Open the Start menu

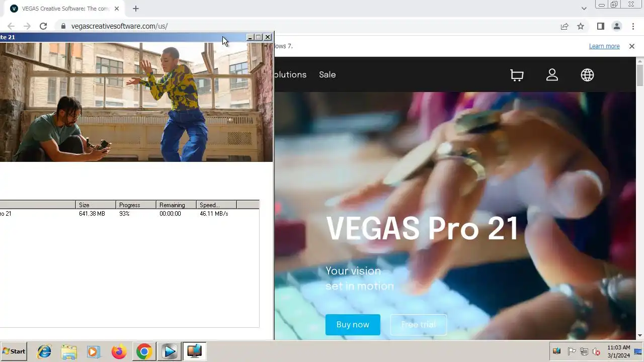pyautogui.click(x=14, y=351)
